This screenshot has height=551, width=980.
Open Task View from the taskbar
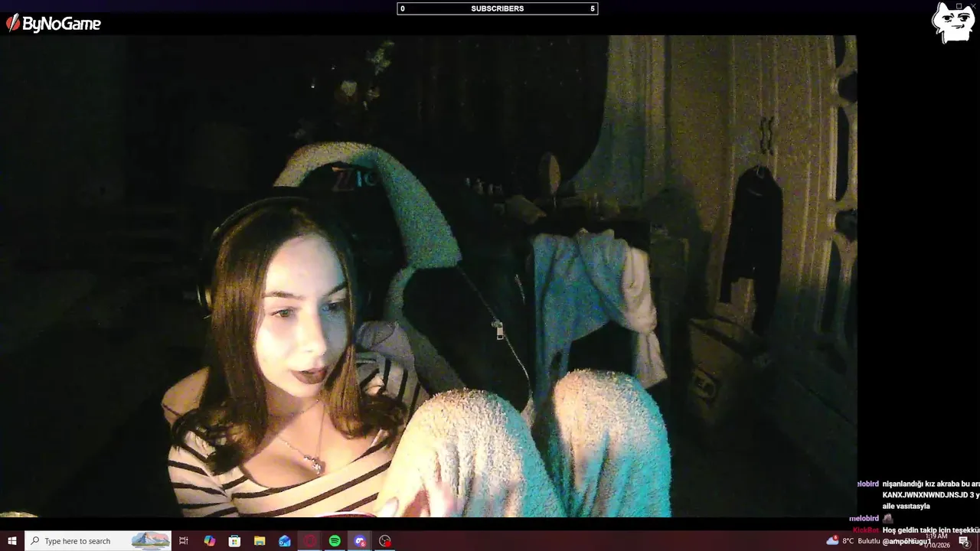[184, 541]
